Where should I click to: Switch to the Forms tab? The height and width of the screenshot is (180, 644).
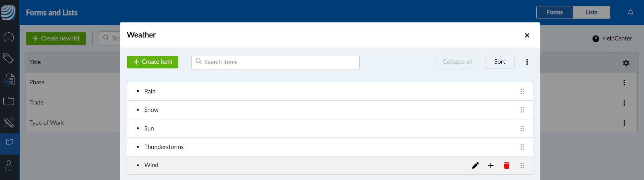[x=554, y=12]
